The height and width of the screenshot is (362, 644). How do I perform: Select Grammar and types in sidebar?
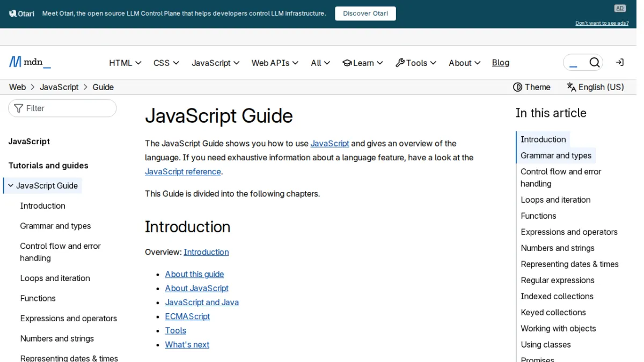click(x=55, y=226)
